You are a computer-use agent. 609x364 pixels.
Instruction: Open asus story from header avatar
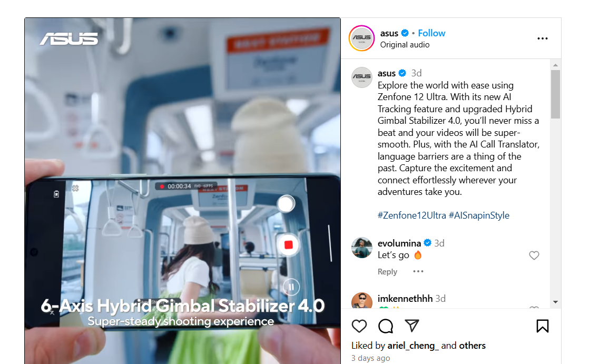pyautogui.click(x=361, y=38)
